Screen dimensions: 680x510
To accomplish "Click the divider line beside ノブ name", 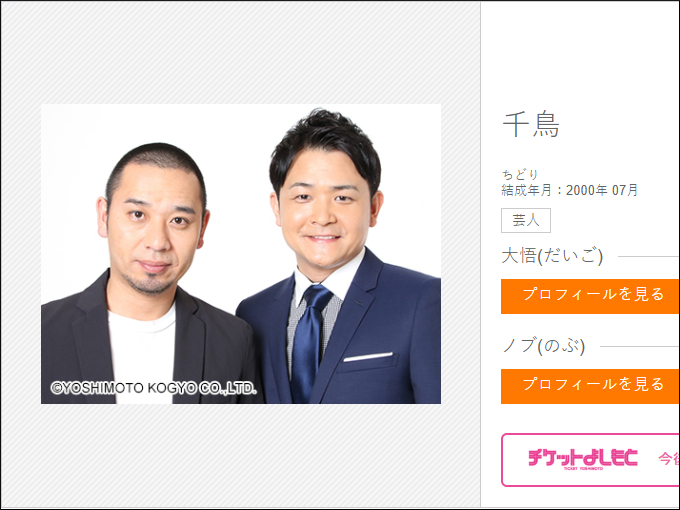I will pos(640,347).
